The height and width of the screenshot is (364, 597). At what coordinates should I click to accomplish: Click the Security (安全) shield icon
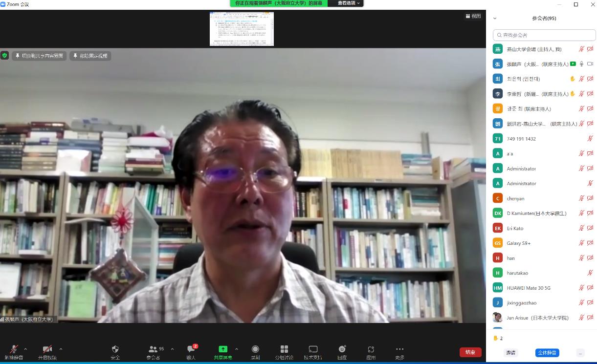(115, 349)
